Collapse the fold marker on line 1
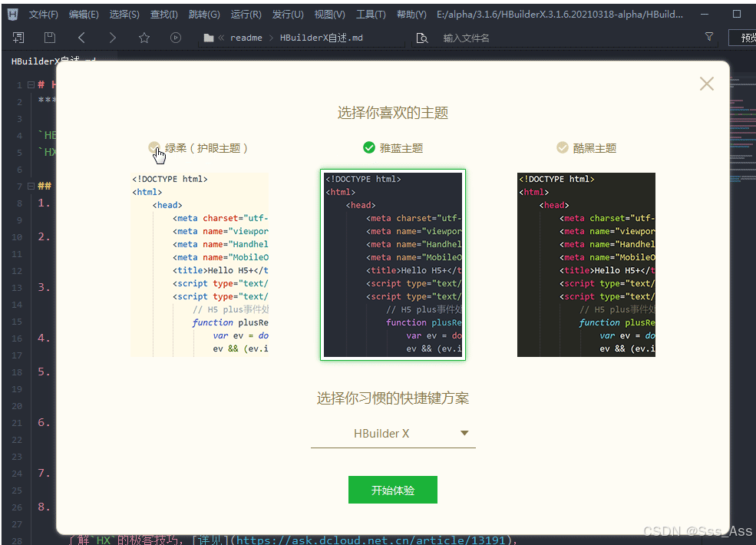 (x=31, y=85)
